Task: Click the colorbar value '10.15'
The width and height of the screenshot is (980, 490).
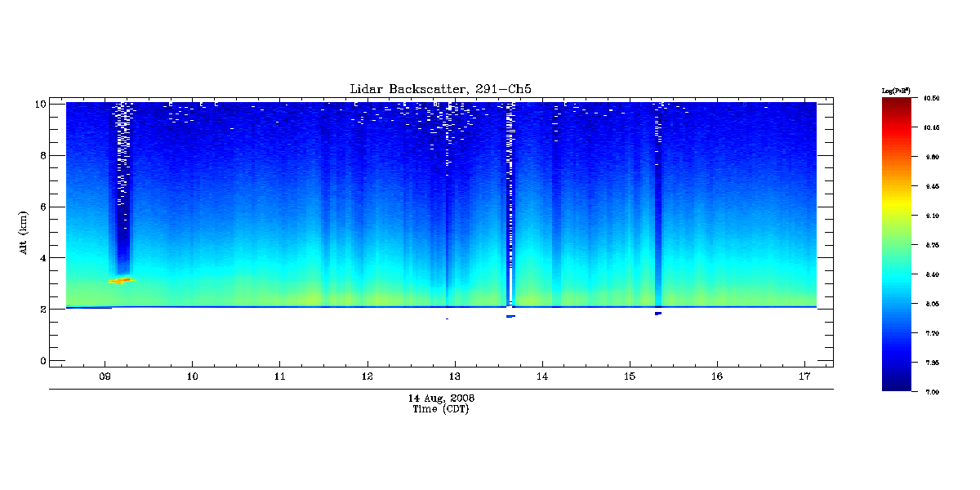Action: pos(932,127)
